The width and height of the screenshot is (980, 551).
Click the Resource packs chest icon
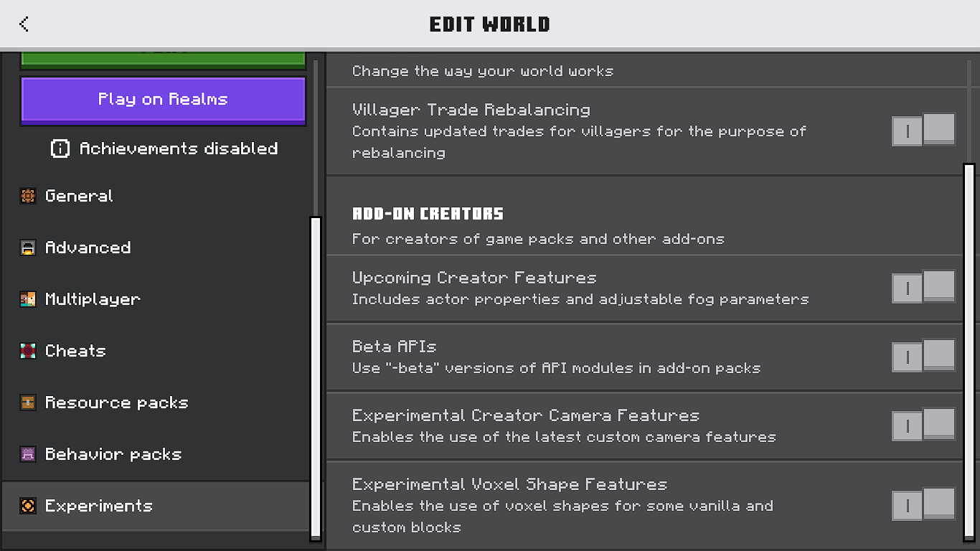[x=28, y=402]
